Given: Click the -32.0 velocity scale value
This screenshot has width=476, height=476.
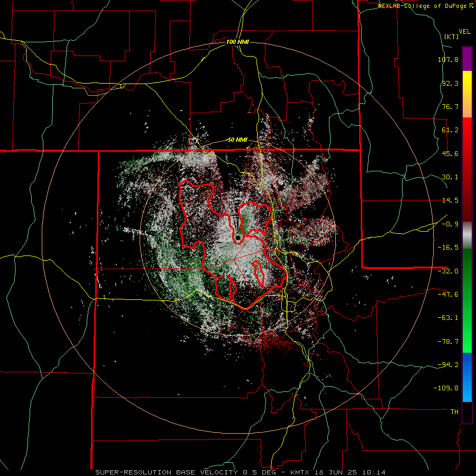Looking at the screenshot, I should (448, 271).
